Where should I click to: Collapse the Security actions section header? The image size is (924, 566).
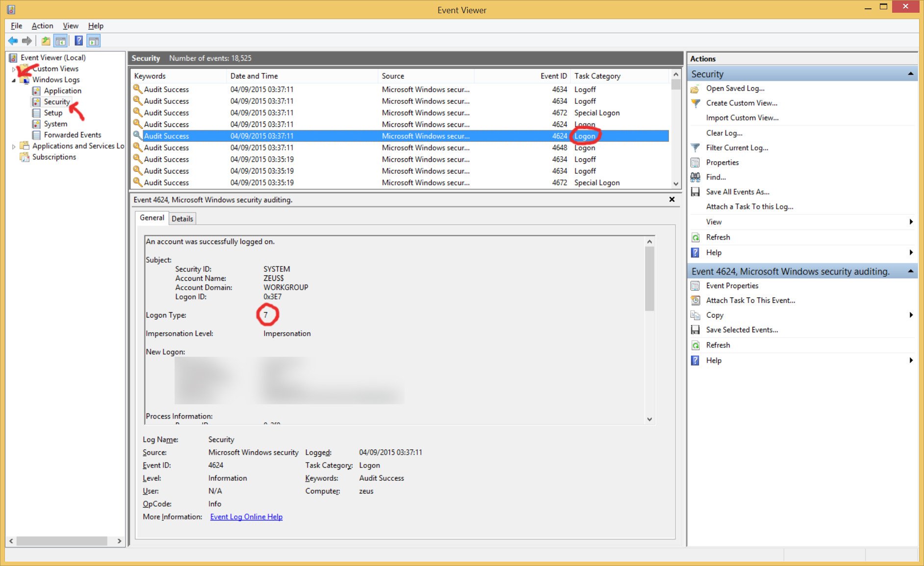click(910, 74)
